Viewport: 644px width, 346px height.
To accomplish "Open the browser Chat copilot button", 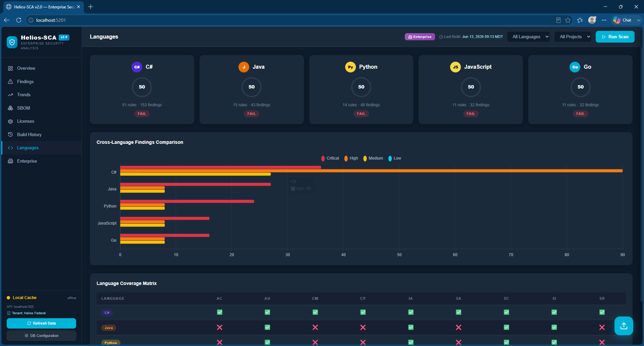I will click(x=626, y=20).
